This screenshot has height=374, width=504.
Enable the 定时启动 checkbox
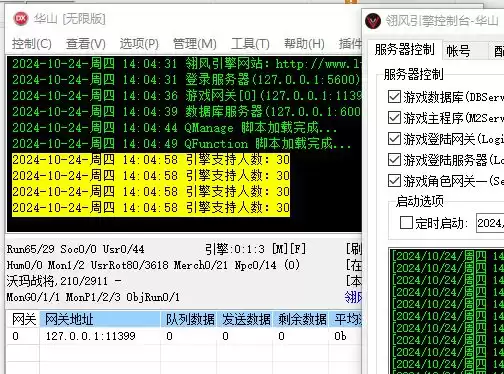(406, 223)
